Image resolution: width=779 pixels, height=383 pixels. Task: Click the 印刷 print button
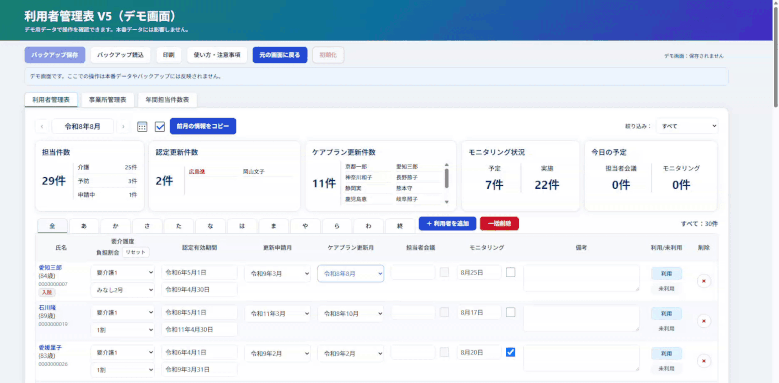click(169, 55)
